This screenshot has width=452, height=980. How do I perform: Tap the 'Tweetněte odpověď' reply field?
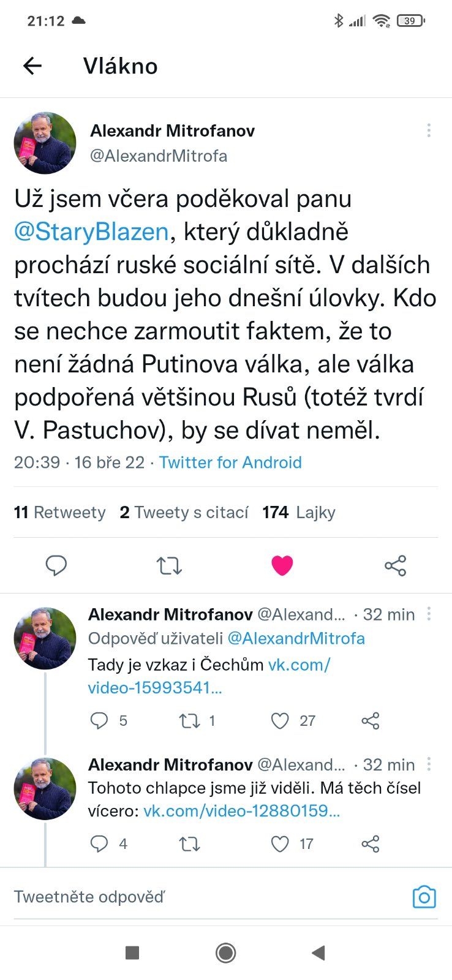click(x=184, y=897)
